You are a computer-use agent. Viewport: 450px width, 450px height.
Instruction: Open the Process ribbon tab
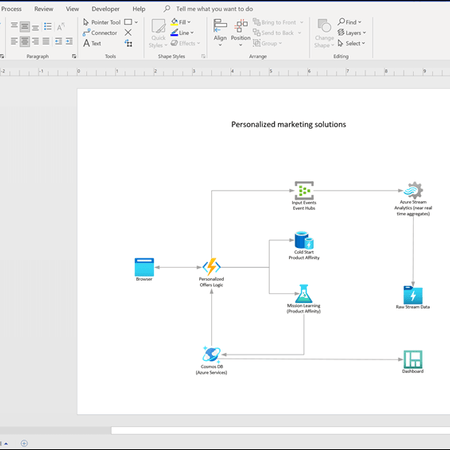[x=11, y=9]
